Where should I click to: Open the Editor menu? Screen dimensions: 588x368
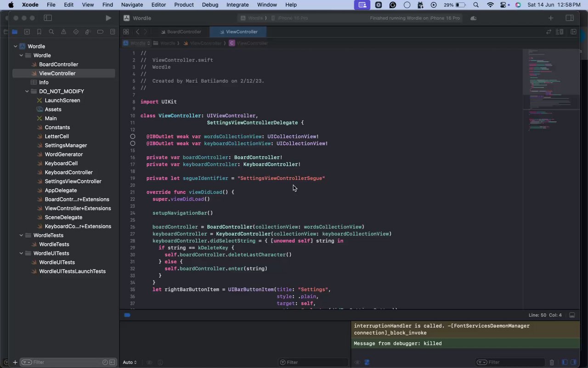[x=158, y=5]
